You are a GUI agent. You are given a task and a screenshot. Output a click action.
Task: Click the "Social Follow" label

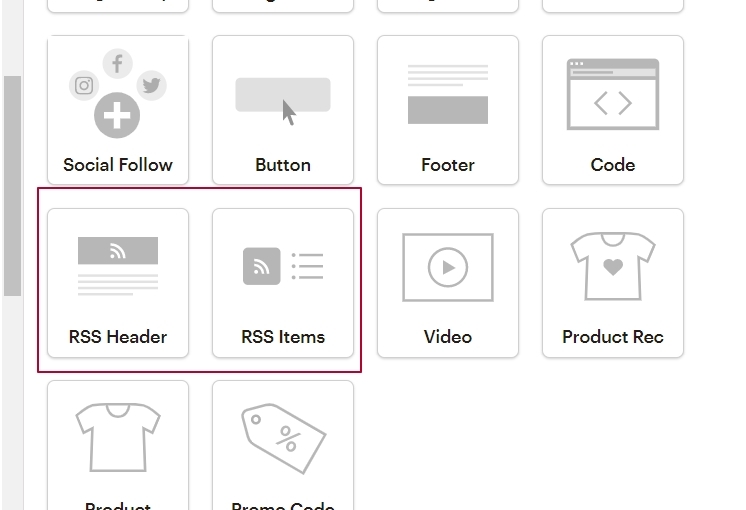pyautogui.click(x=118, y=165)
